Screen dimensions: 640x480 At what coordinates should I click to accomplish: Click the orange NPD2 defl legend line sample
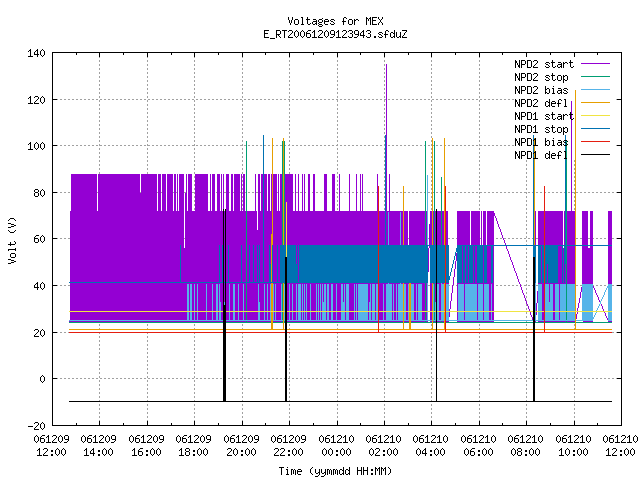pyautogui.click(x=596, y=102)
